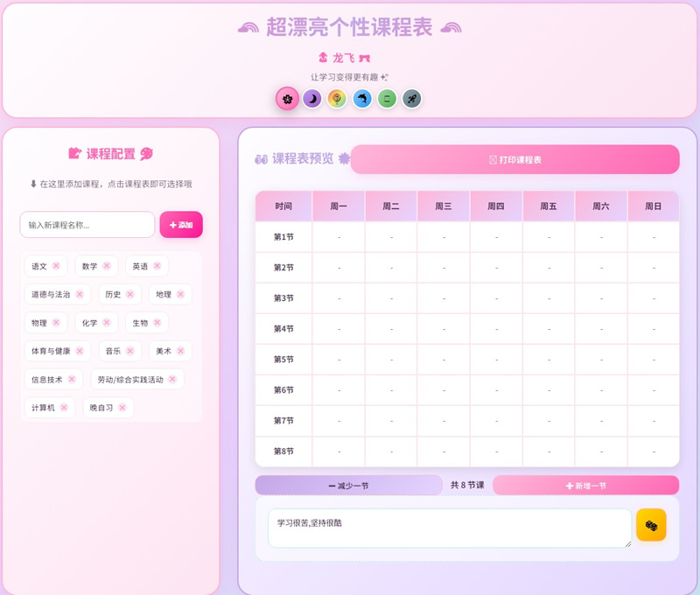Remove the 晚自习 course tag
Screen dimensions: 700x595
[x=122, y=408]
